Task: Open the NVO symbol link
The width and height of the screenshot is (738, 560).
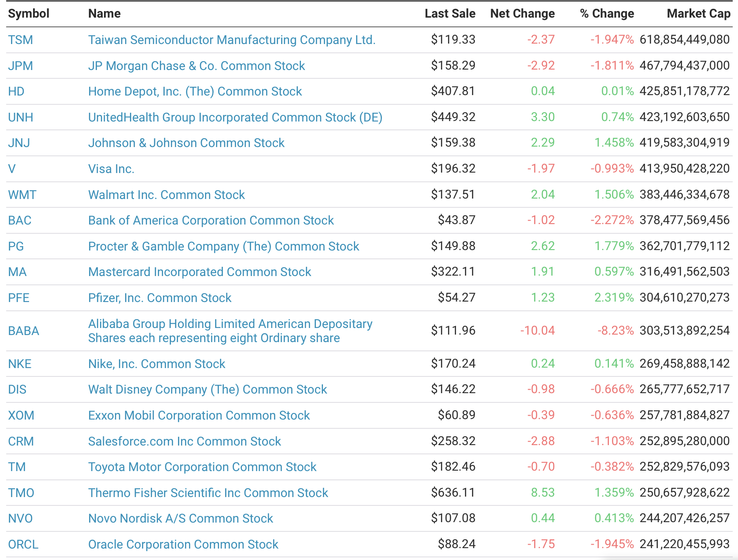Action: 20,519
